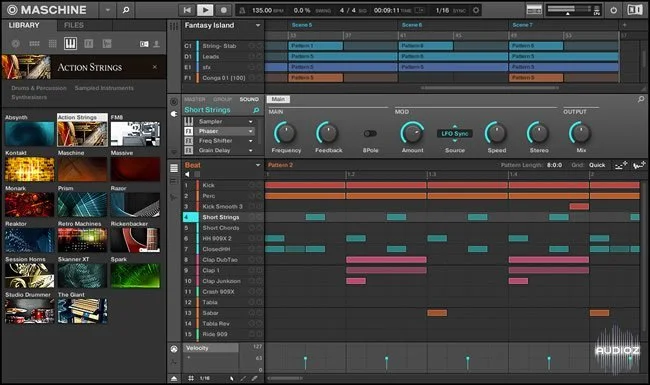Image resolution: width=650 pixels, height=385 pixels.
Task: Select the Effects browser type icon
Action: (x=89, y=44)
